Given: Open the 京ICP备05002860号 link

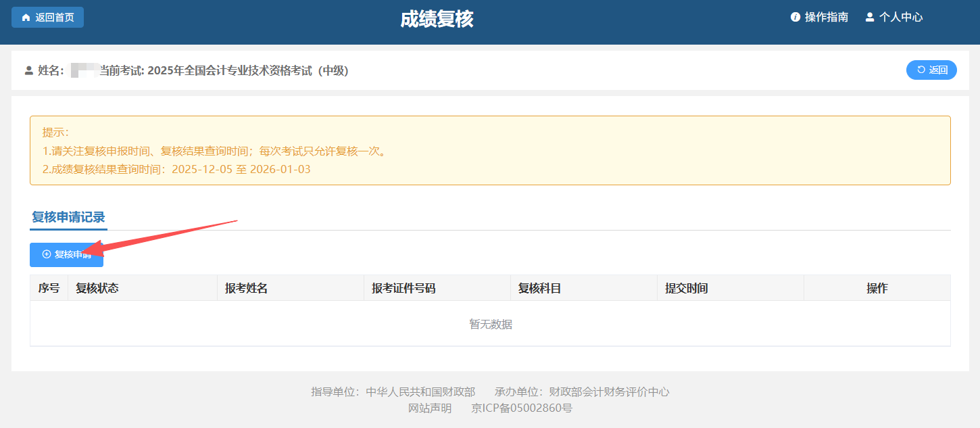Looking at the screenshot, I should (522, 408).
